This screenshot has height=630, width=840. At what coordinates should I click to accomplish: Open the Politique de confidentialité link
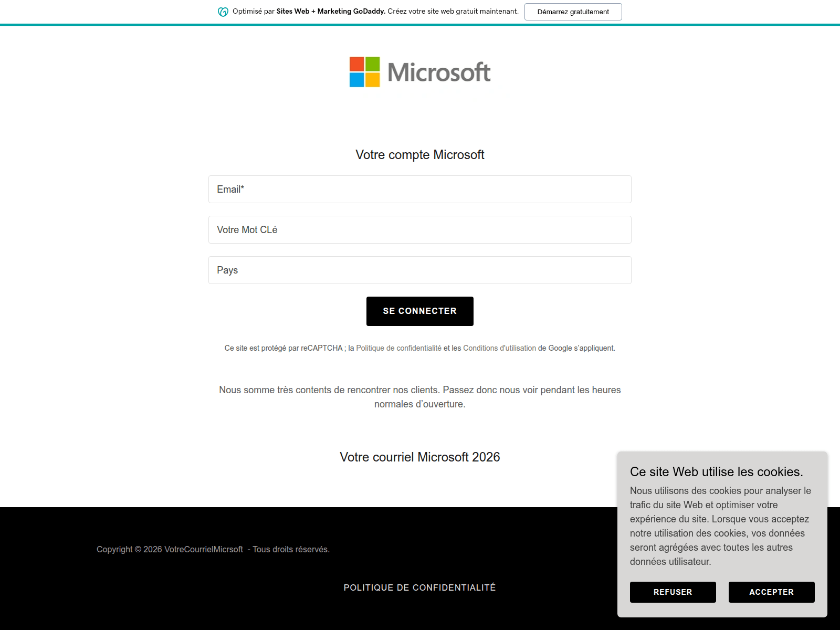click(400, 348)
